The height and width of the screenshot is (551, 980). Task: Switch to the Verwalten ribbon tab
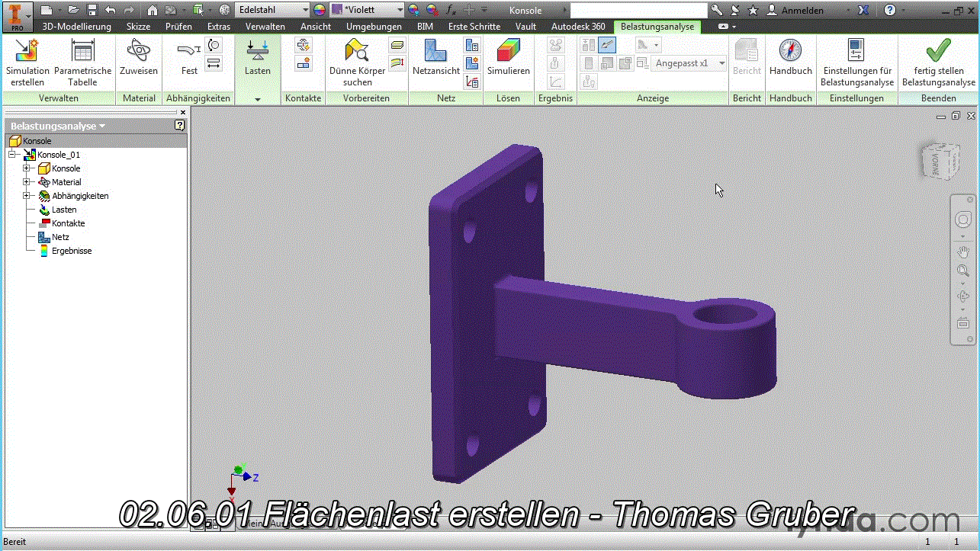point(265,27)
